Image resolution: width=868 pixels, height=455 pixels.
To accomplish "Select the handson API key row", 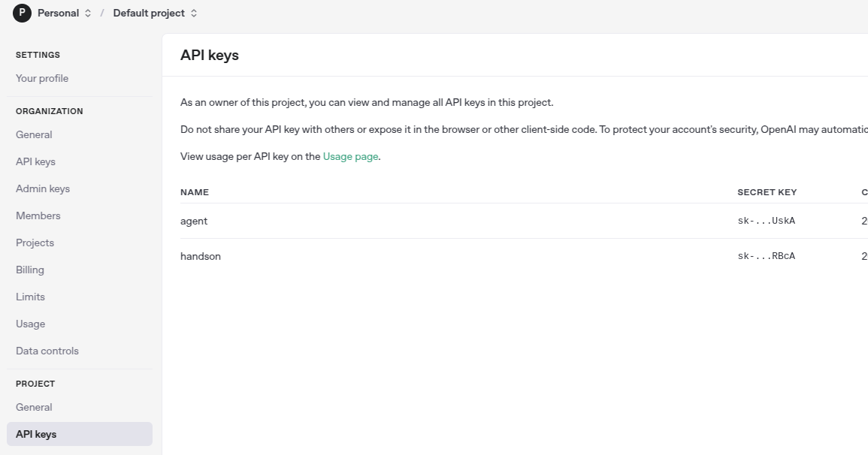I will pos(201,256).
